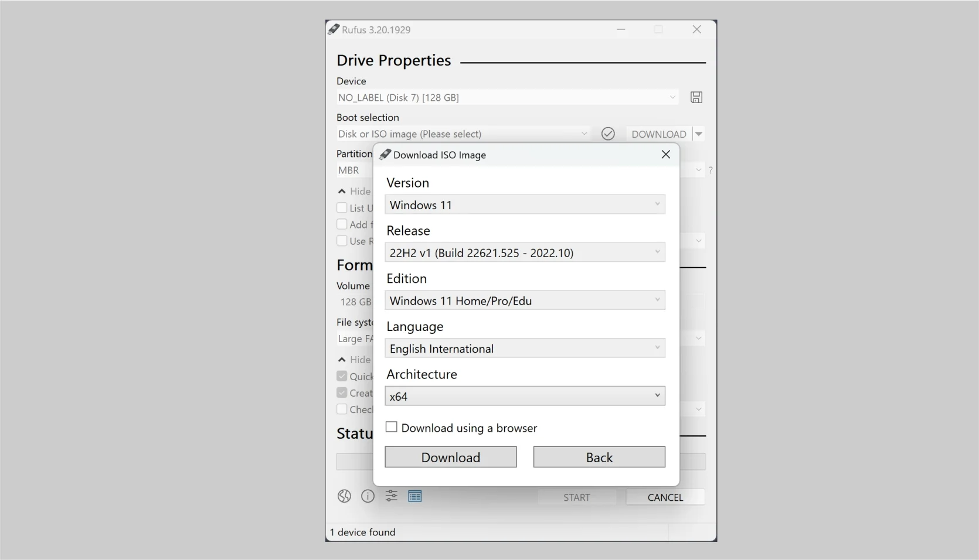Image resolution: width=979 pixels, height=560 pixels.
Task: Click the USB icon in the Download ISO Image title
Action: (385, 155)
